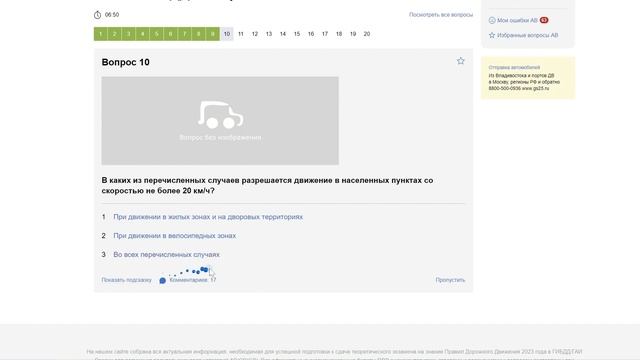Skip the question with Пропустить
Image resolution: width=640 pixels, height=360 pixels.
point(450,280)
